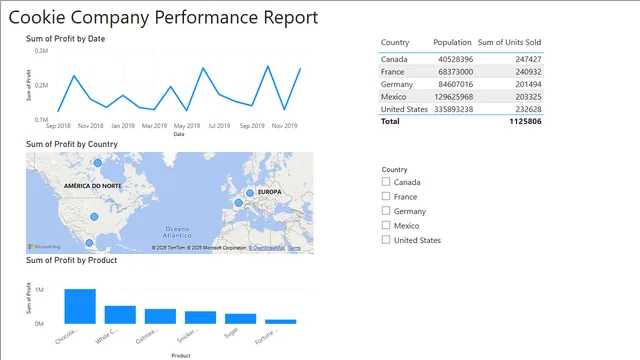Select the White Chocolate profit bar

click(x=120, y=315)
